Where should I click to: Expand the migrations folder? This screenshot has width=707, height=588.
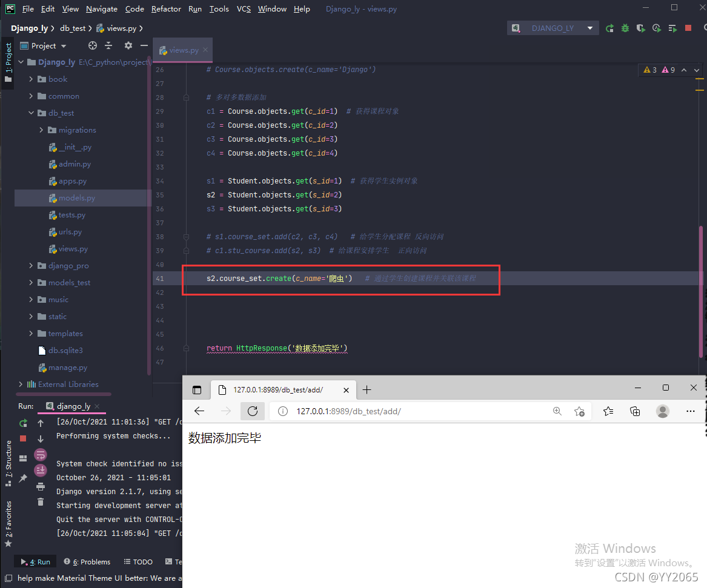[41, 130]
